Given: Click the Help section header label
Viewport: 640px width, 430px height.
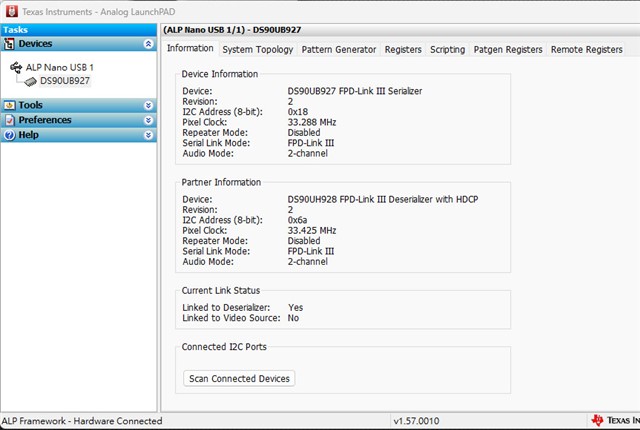Looking at the screenshot, I should click(x=29, y=135).
